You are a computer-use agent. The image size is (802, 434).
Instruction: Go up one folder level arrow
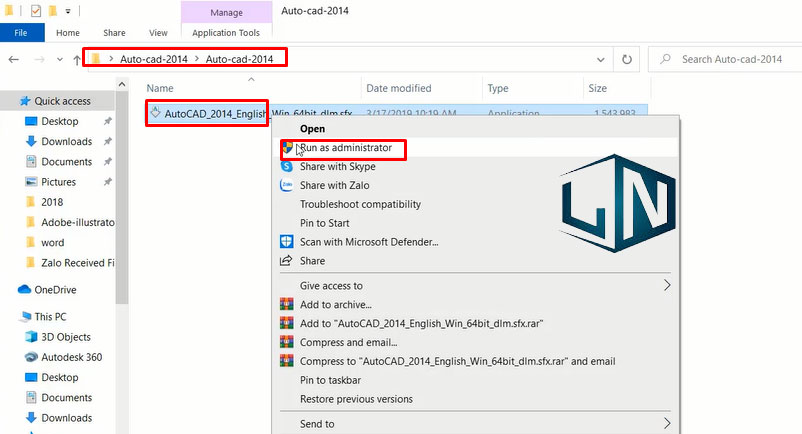coord(77,60)
